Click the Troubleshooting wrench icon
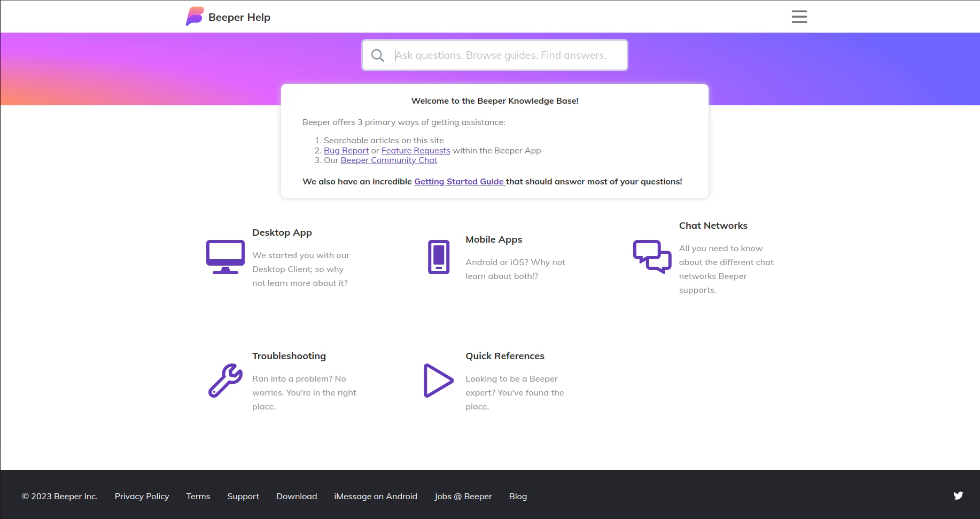980x519 pixels. [x=224, y=381]
